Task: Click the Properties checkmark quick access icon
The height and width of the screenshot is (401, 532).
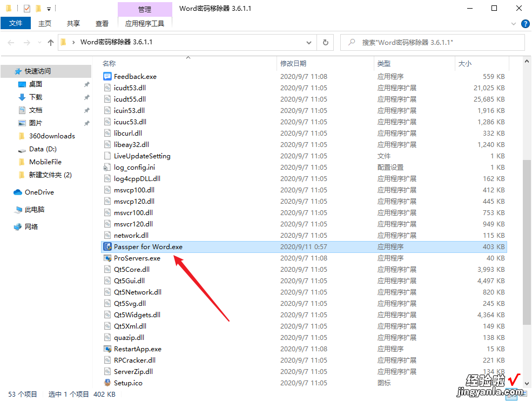Action: pos(27,9)
